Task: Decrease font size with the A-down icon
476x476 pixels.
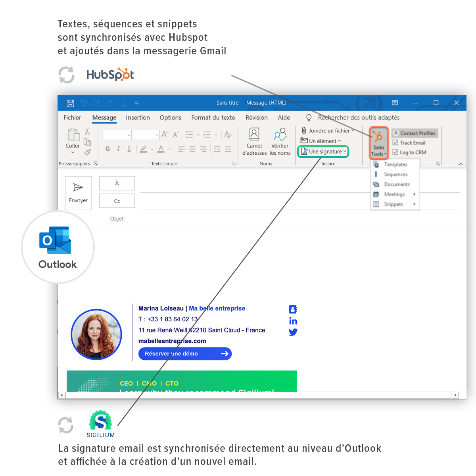Action: (x=176, y=134)
